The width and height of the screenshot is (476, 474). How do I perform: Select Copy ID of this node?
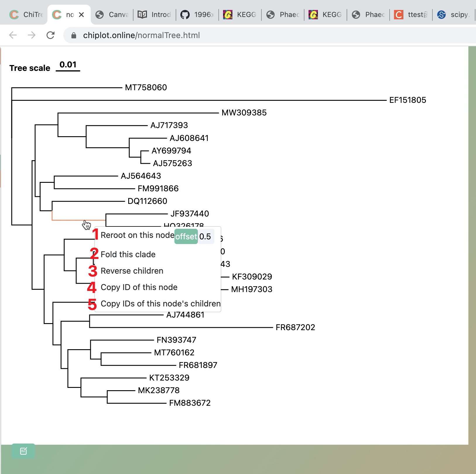(139, 287)
